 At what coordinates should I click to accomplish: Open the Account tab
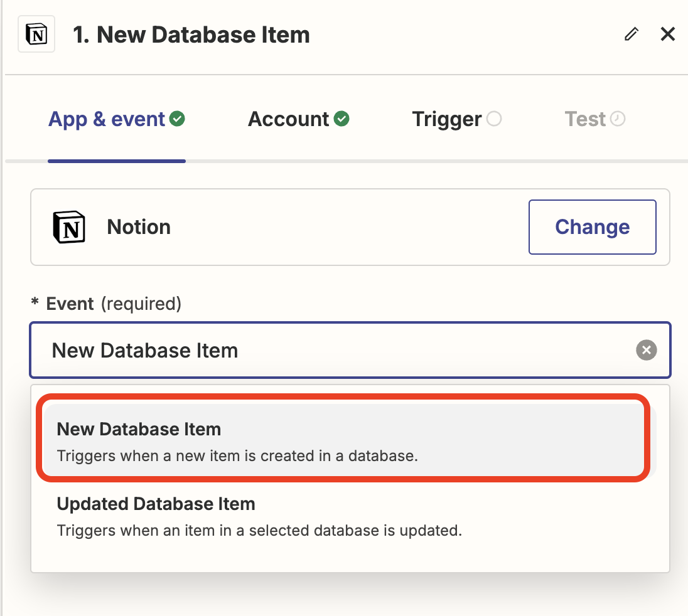pyautogui.click(x=289, y=119)
